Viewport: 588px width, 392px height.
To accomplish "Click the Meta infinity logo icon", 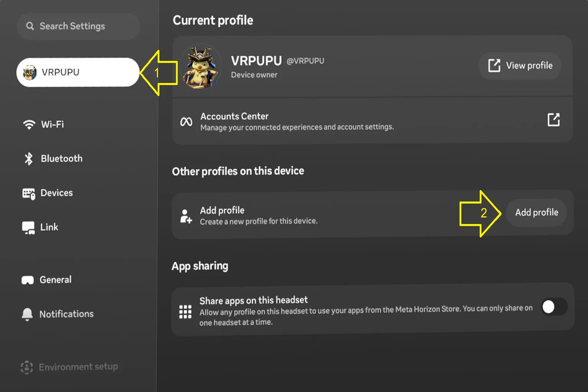I will (x=186, y=122).
